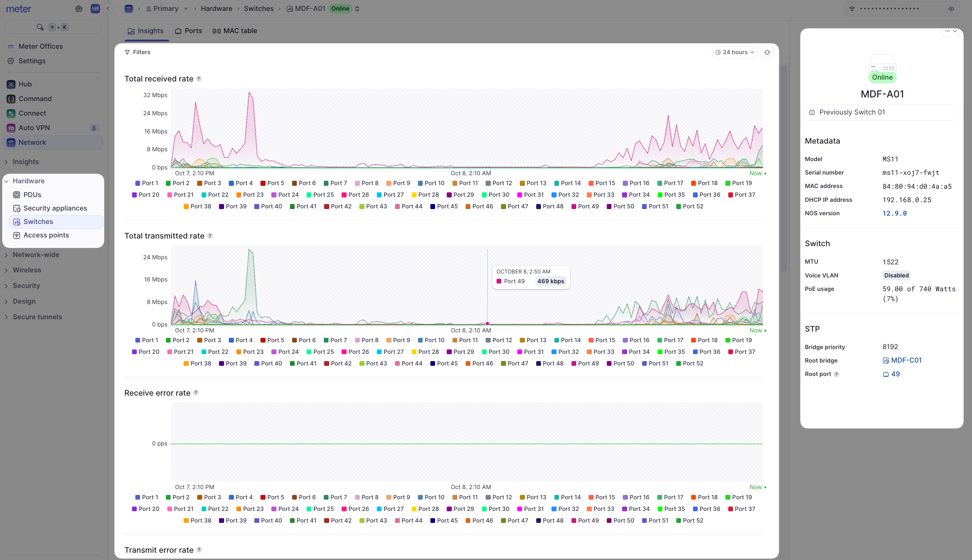Click inside the search field
972x560 pixels.
[52, 27]
